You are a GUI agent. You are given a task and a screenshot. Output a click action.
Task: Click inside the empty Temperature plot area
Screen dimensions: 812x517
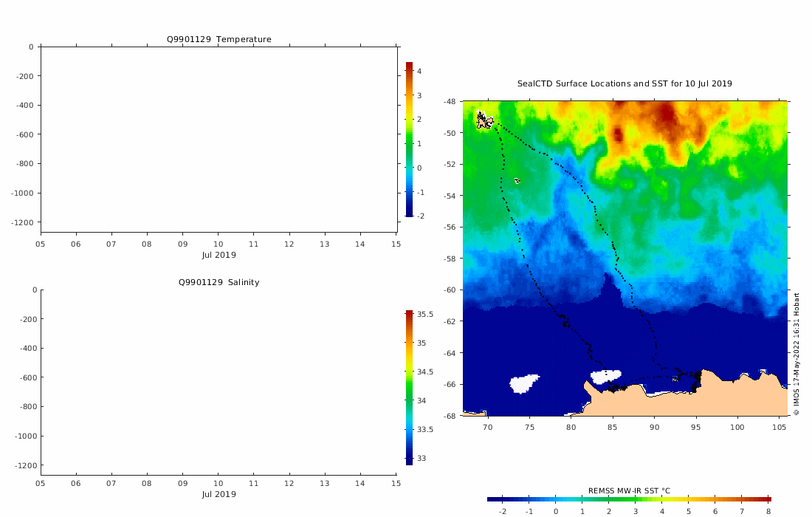click(219, 140)
